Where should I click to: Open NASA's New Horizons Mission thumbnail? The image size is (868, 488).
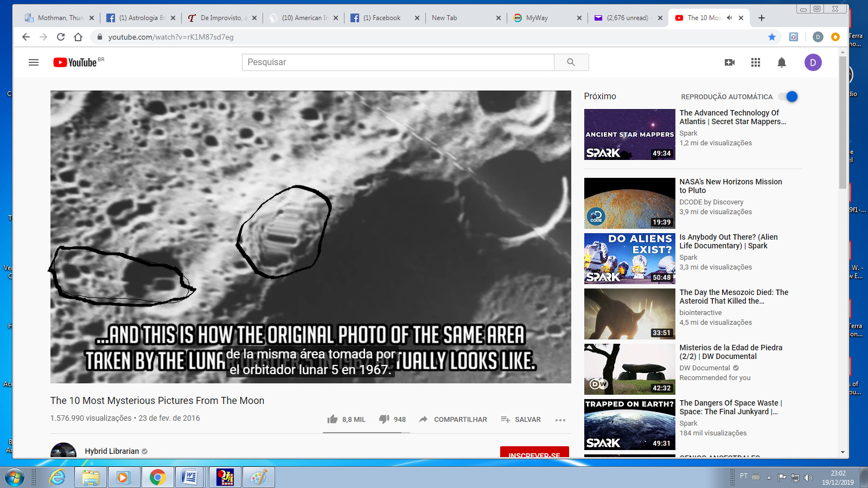tap(629, 203)
